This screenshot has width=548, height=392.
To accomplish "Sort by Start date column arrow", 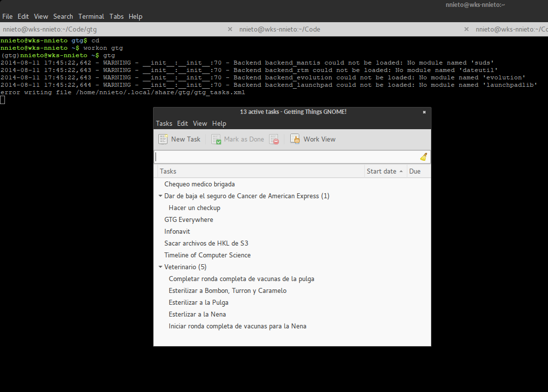I will point(401,172).
